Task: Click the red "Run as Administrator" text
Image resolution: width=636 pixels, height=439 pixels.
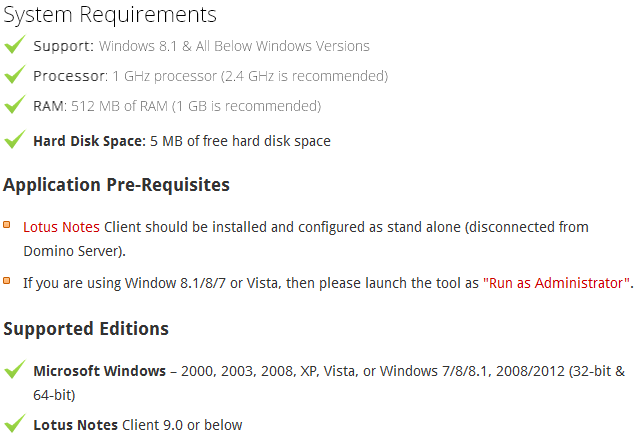Action: click(x=556, y=283)
